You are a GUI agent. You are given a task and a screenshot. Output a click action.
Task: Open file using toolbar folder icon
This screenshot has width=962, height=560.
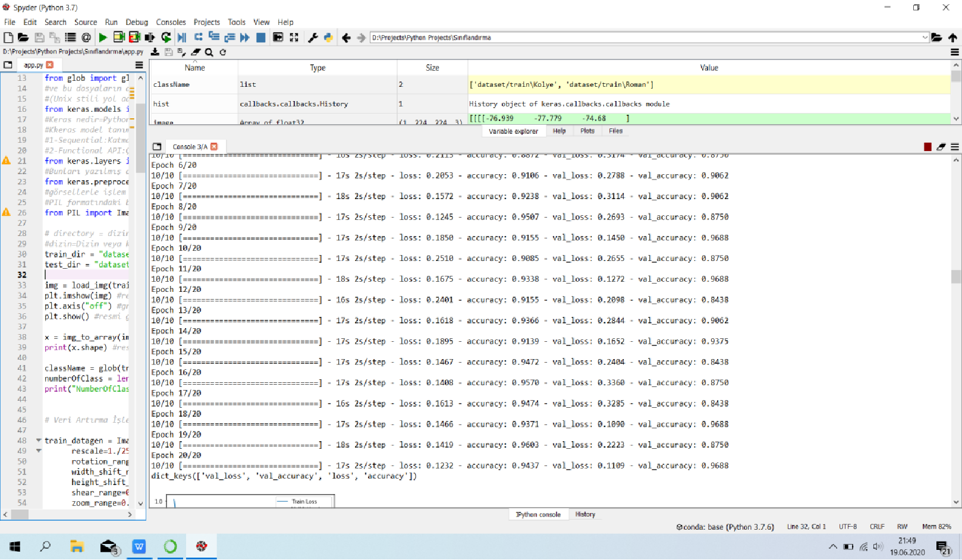pos(23,37)
